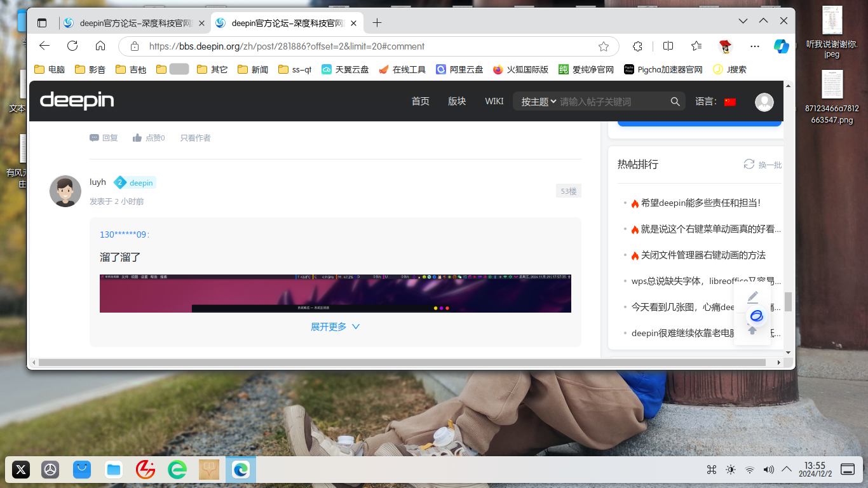
Task: Open the app store from the taskbar
Action: [x=81, y=470]
